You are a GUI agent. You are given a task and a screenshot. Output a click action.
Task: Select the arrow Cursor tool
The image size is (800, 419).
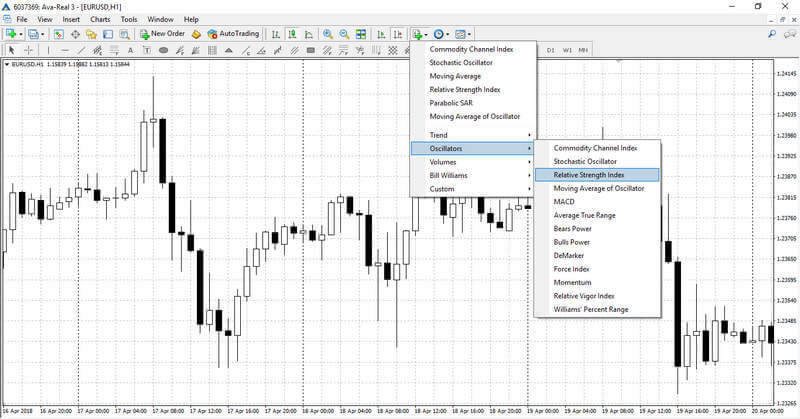point(12,50)
